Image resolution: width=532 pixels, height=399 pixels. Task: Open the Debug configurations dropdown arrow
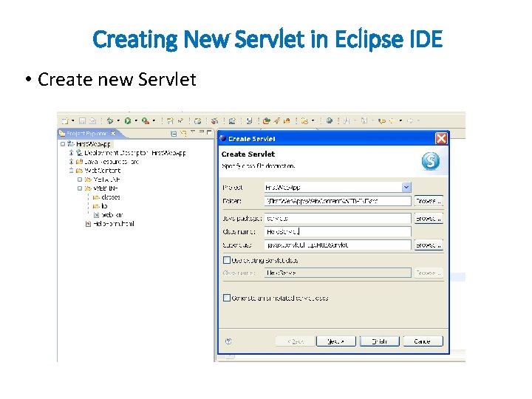118,120
